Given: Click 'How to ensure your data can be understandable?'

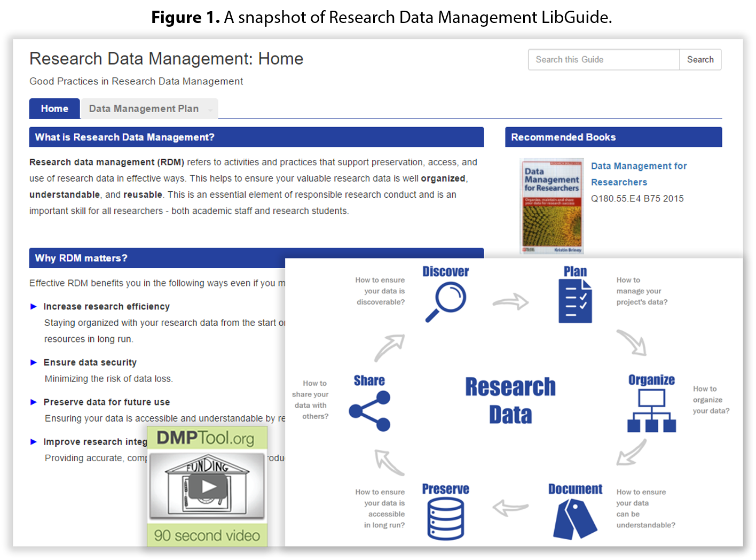Looking at the screenshot, I should (645, 509).
